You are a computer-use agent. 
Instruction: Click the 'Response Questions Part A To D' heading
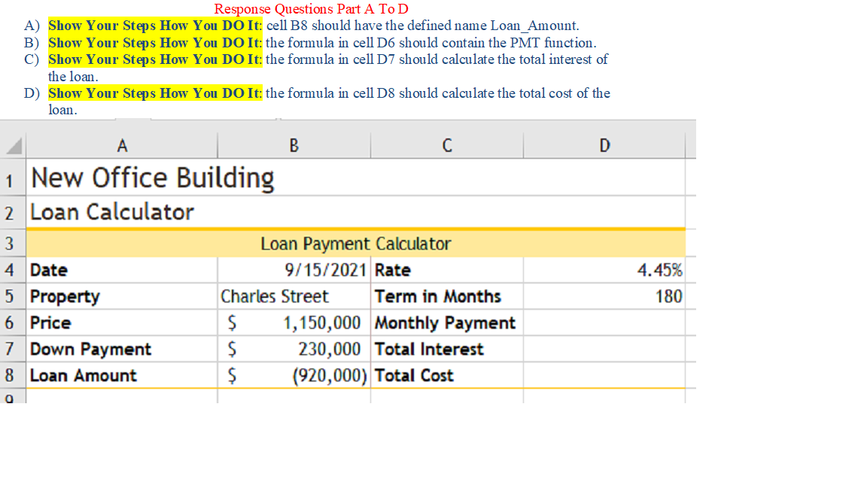pyautogui.click(x=312, y=9)
